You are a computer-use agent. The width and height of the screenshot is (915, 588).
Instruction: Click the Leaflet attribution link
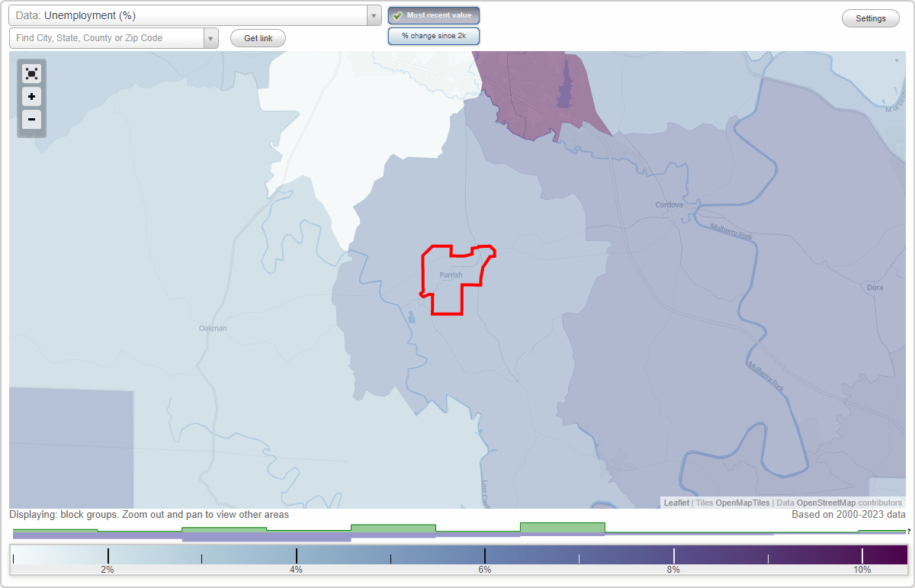pyautogui.click(x=676, y=503)
